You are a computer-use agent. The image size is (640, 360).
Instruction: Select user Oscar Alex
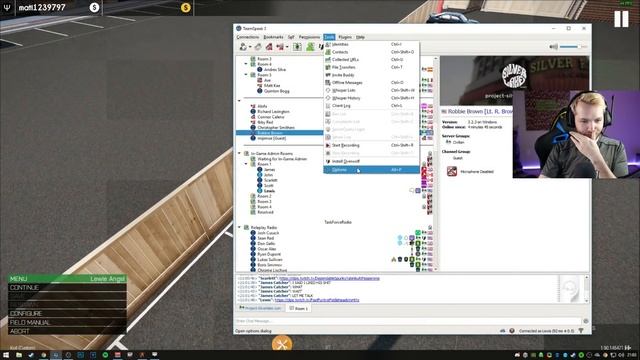(267, 249)
